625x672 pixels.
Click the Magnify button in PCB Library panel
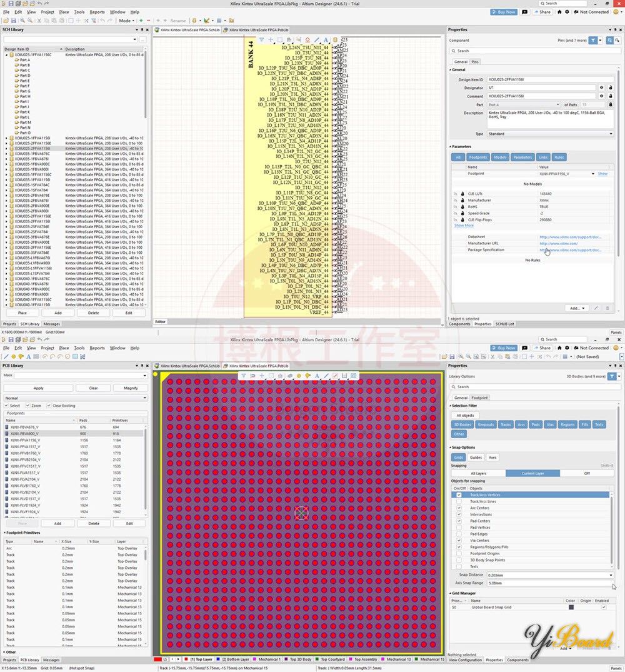coord(131,388)
